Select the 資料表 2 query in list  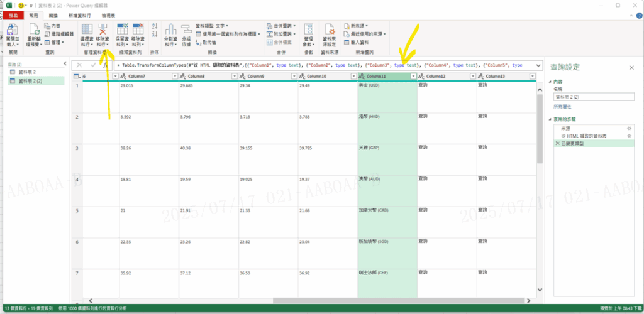(27, 73)
